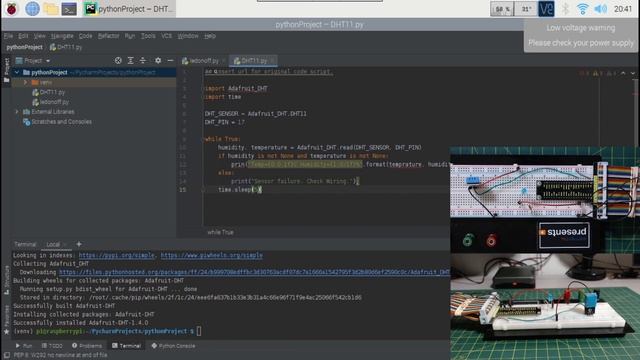Open the Navigate menu
This screenshot has height=360, width=640.
62,36
